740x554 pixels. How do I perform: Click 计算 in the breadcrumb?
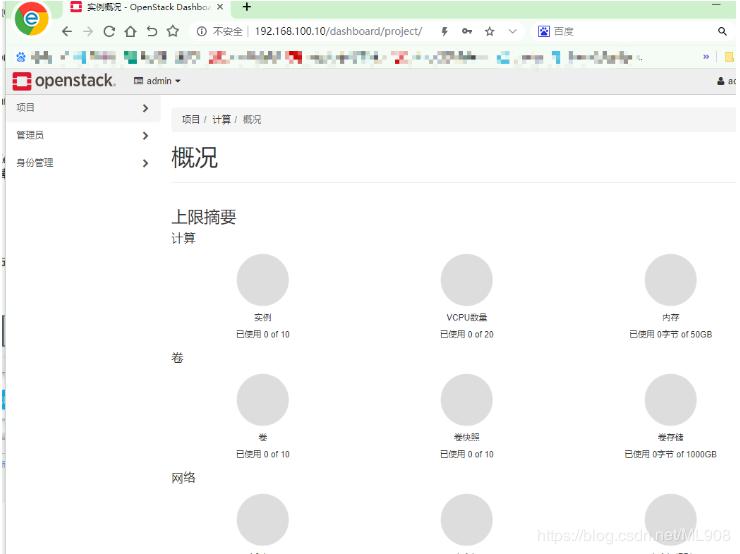coord(221,119)
